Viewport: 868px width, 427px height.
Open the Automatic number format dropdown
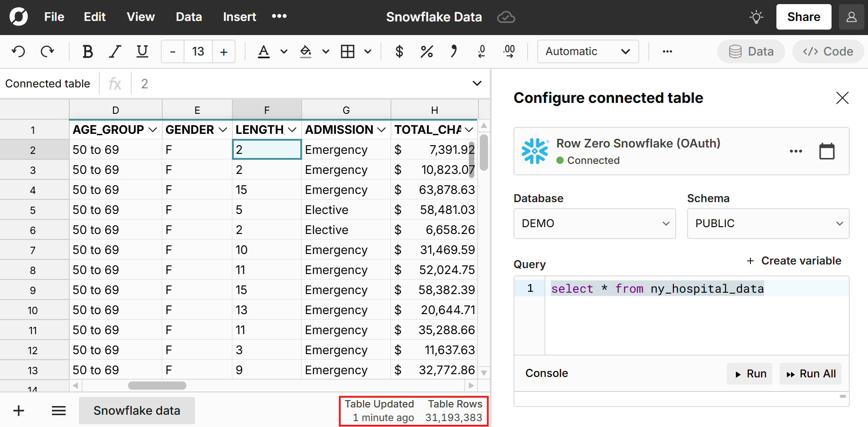point(587,51)
